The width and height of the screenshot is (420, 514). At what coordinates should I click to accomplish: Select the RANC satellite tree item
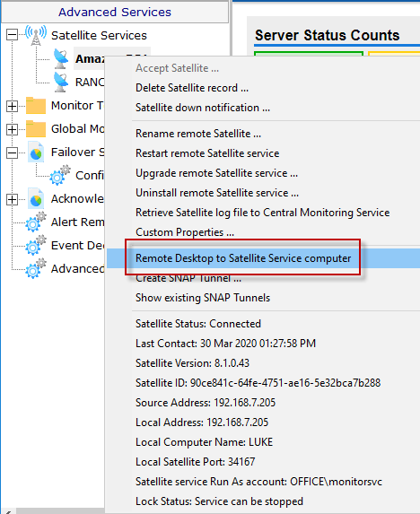(90, 82)
